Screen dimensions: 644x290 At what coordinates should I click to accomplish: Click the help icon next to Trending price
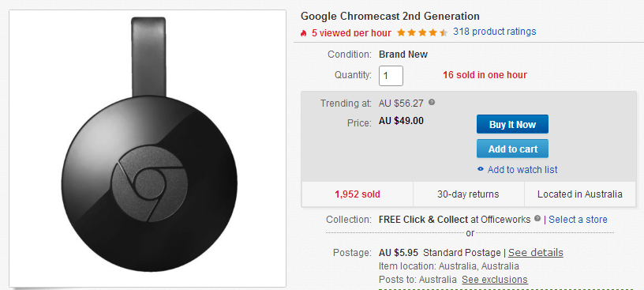coord(431,102)
